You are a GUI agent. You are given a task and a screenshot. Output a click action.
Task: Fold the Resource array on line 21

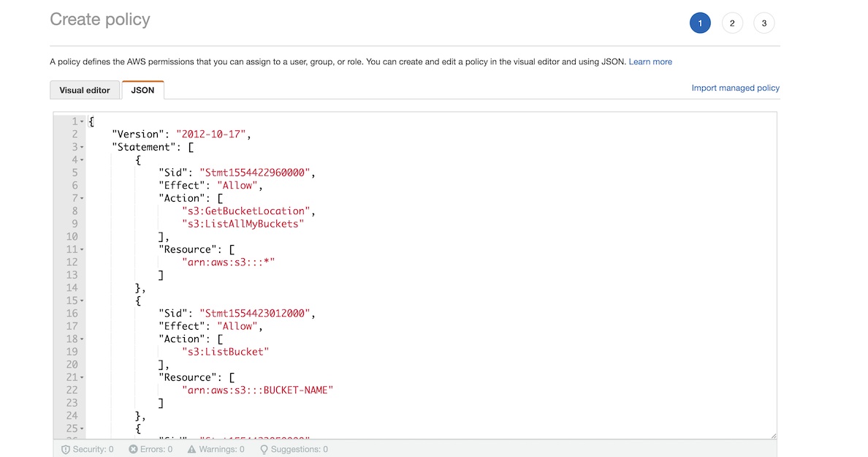pos(82,377)
